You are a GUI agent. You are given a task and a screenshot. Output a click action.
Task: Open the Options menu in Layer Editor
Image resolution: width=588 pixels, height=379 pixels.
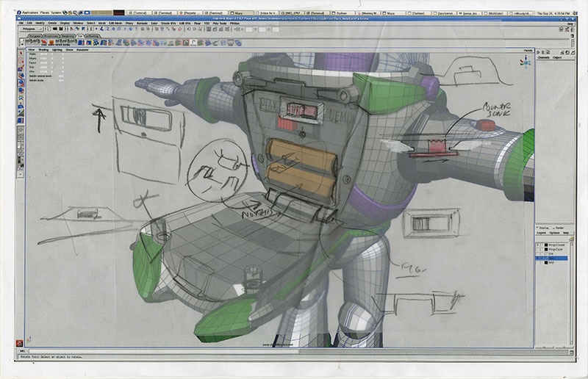coord(554,233)
